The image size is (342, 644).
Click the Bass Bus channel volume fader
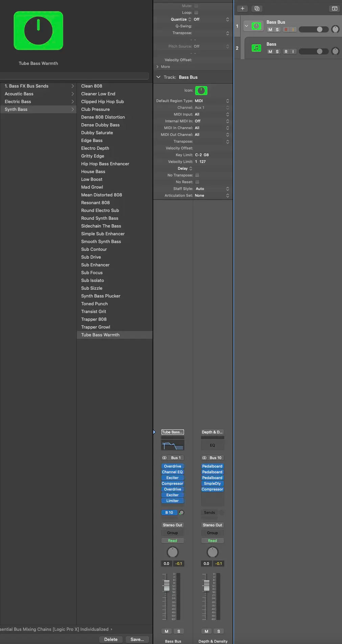point(166,586)
